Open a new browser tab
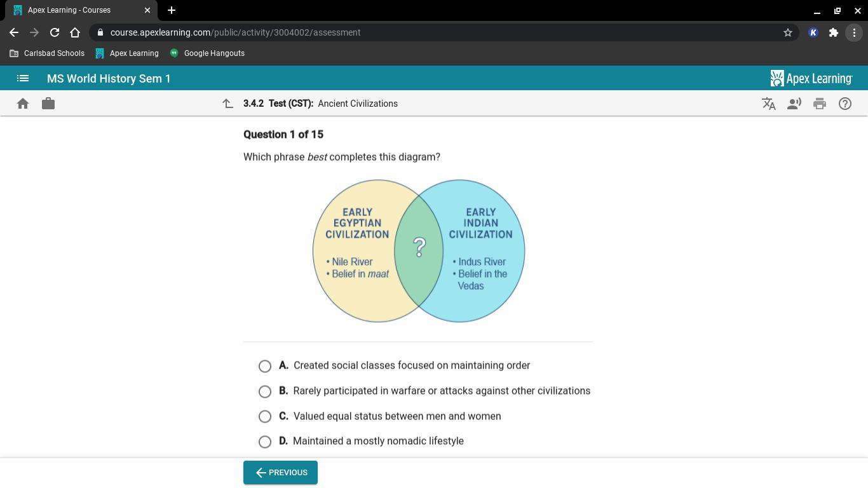 click(172, 10)
